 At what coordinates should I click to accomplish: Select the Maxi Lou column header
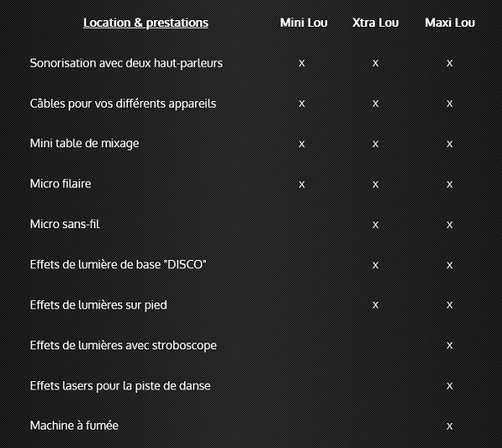pos(449,23)
